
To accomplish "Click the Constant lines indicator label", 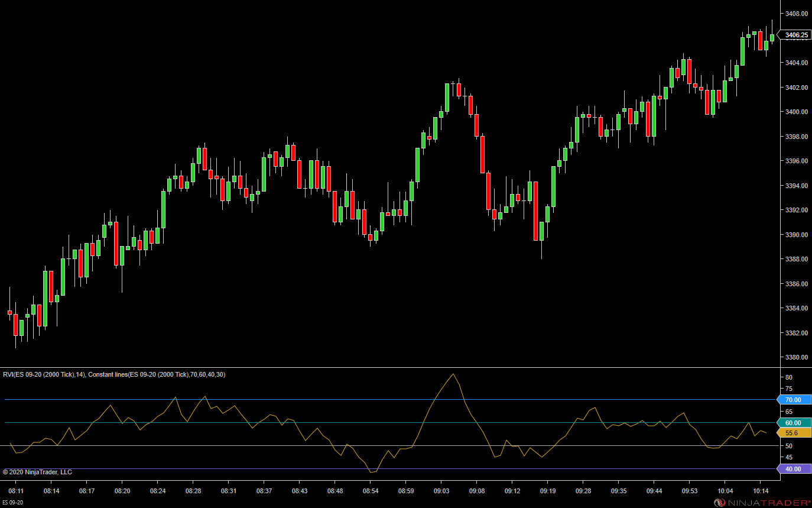I will click(157, 374).
